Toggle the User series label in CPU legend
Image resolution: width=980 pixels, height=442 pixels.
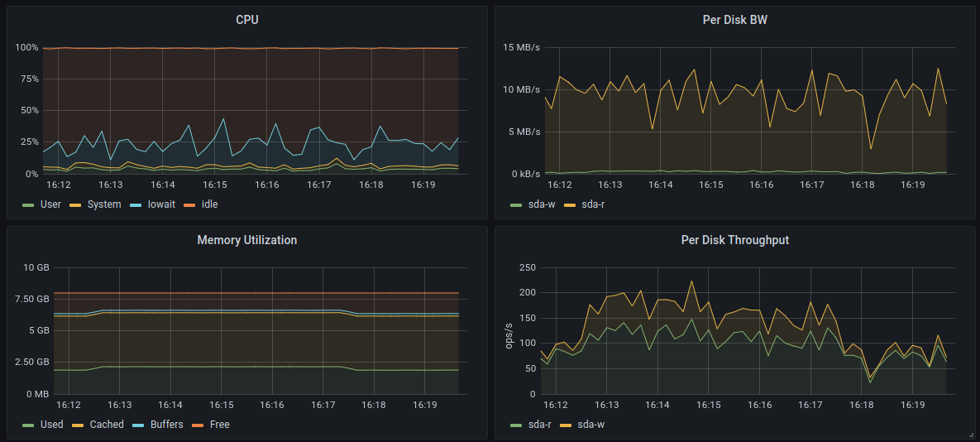pos(50,204)
